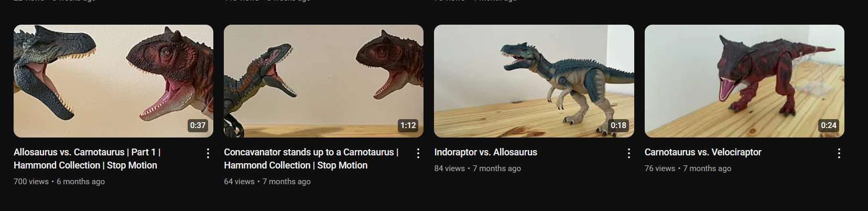Open the title 'Concavanator stands up to a Carnotaurus'
Screen dimensions: 868x211
(311, 159)
